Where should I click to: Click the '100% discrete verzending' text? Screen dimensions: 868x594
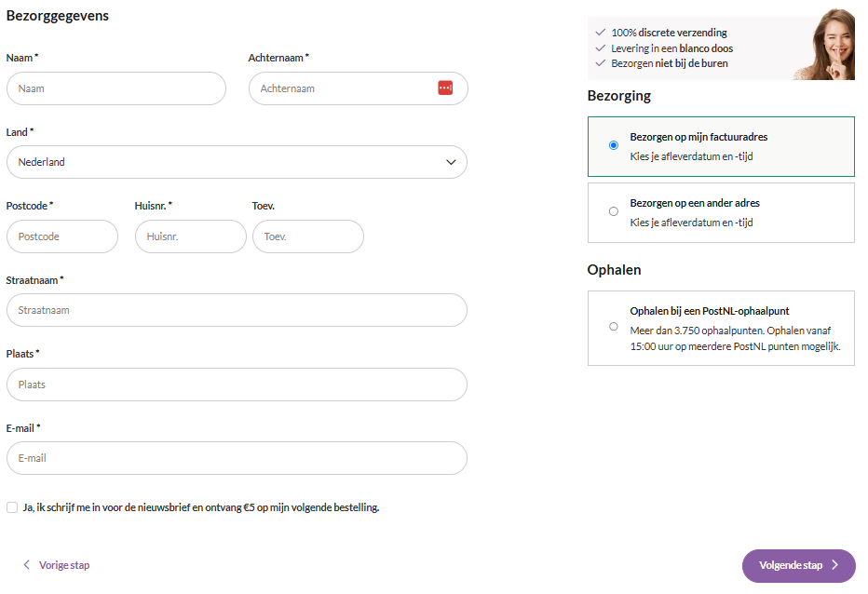[x=669, y=33]
